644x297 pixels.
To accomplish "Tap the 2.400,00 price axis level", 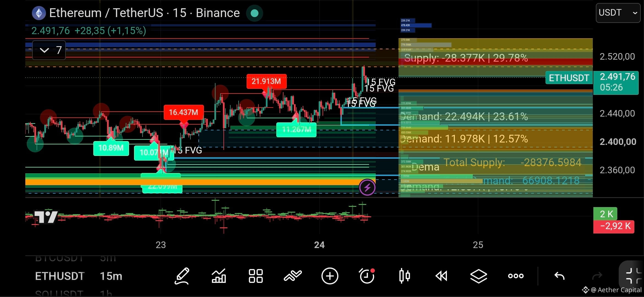I will click(618, 142).
